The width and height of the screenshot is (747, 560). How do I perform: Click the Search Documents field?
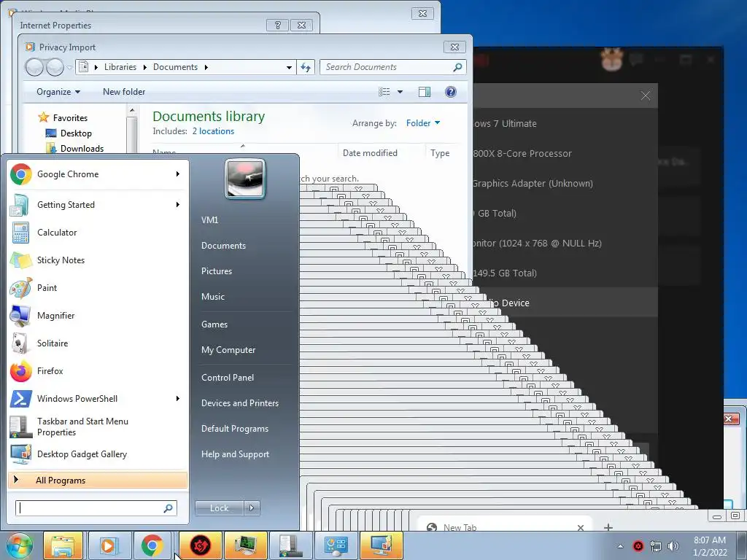click(393, 67)
